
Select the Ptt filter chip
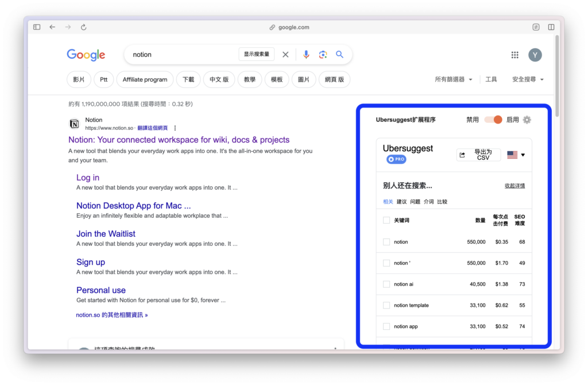[103, 79]
